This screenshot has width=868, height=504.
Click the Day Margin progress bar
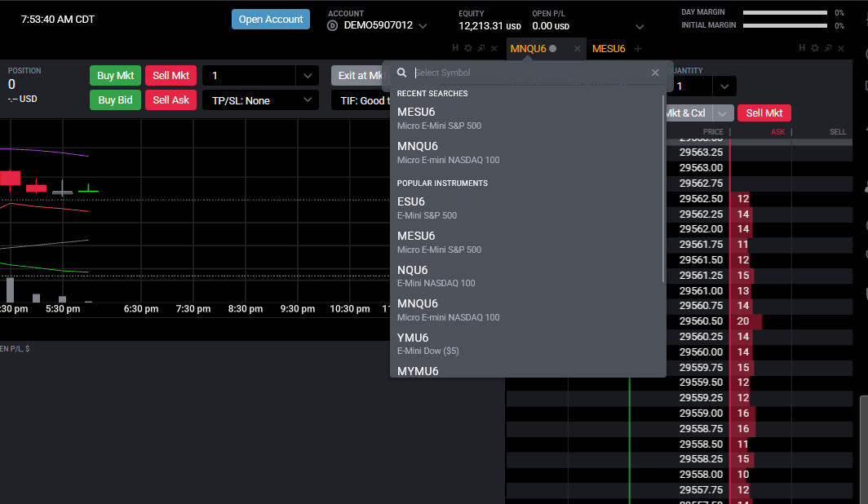[785, 12]
